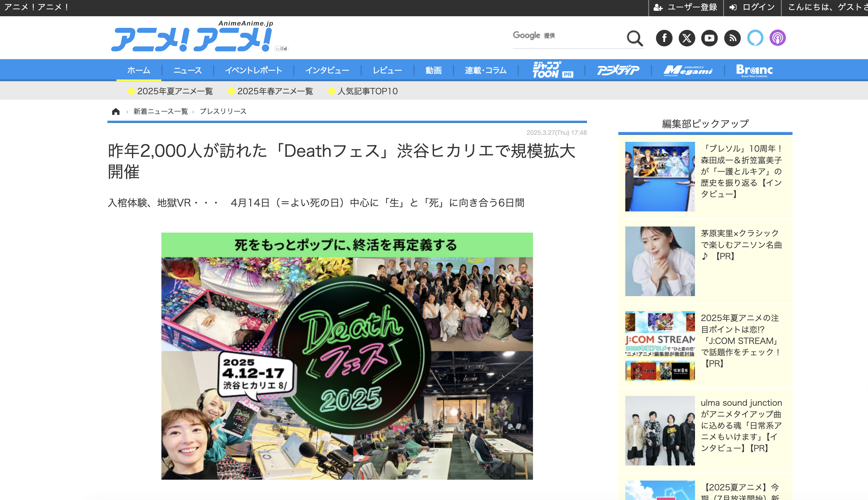868x500 pixels.
Task: Open the イベントレポート menu item
Action: (254, 70)
